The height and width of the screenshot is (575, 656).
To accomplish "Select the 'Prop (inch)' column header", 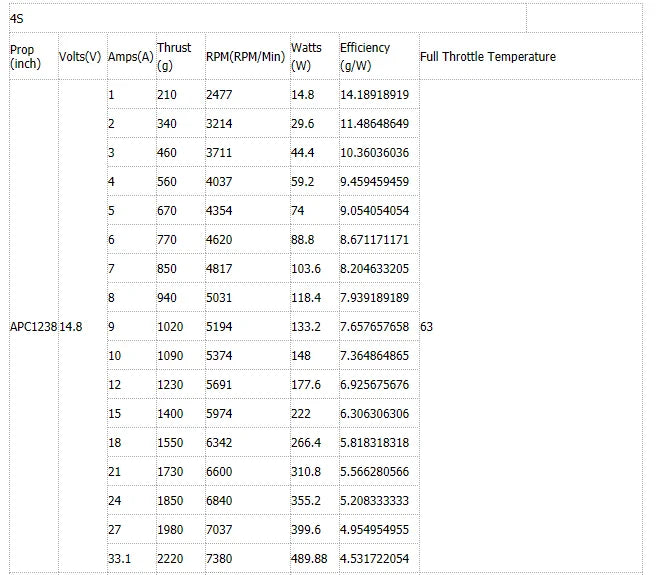I will point(33,56).
